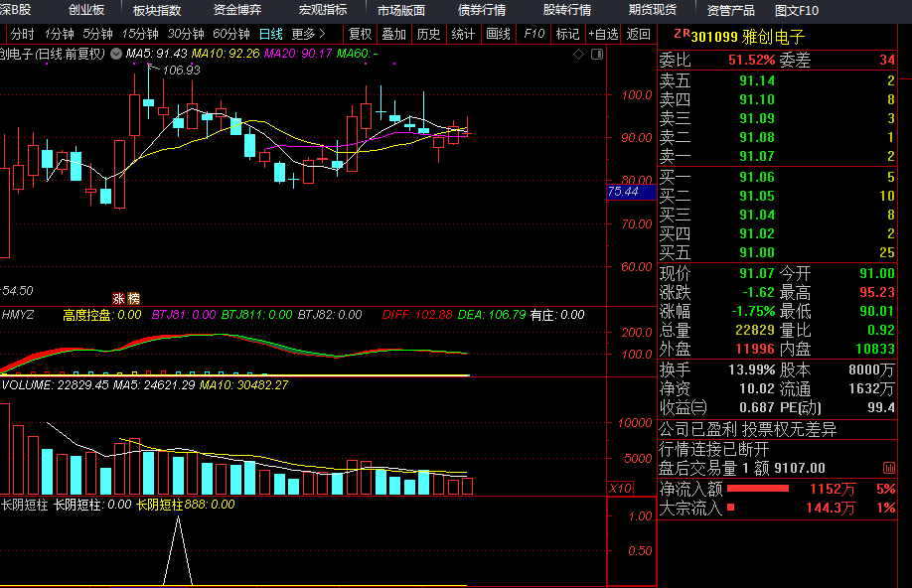
Task: Click 净流入额 red bar
Action: coord(758,489)
